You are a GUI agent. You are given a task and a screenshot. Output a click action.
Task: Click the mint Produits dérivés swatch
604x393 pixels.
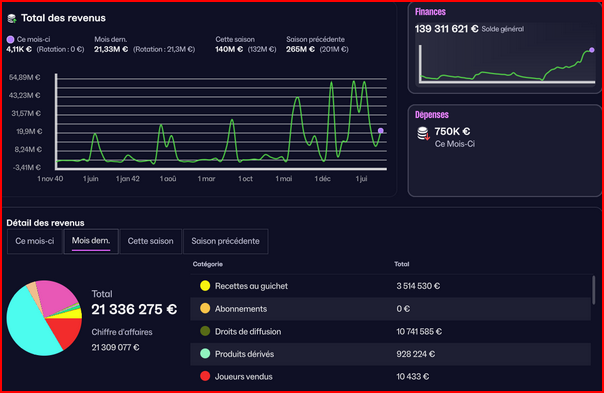point(205,354)
